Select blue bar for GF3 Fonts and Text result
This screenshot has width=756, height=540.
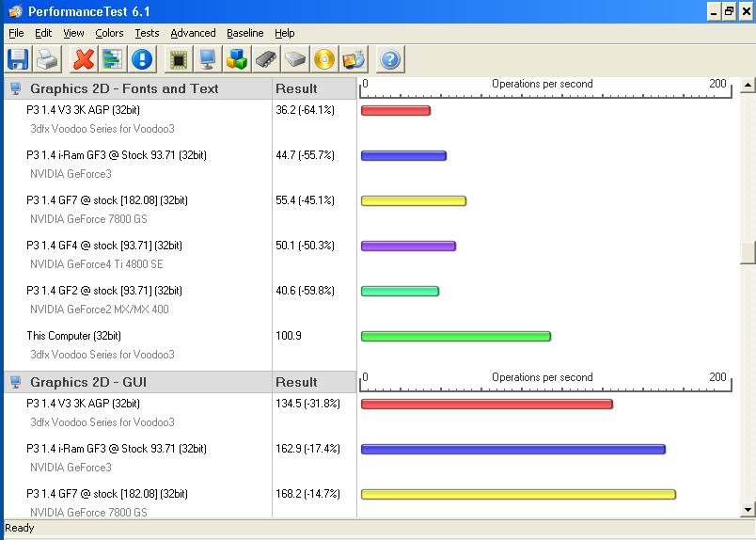(x=403, y=155)
